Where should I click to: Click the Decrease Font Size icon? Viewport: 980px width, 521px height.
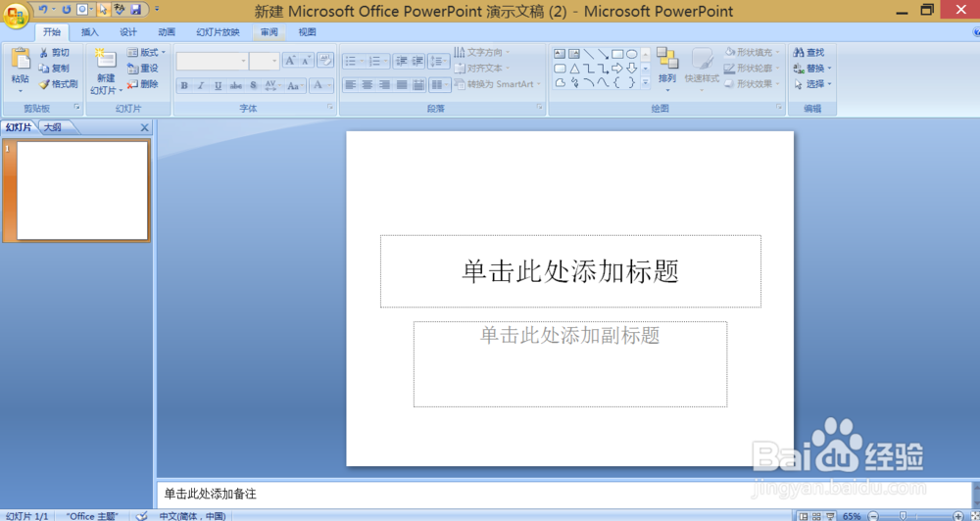pos(306,61)
